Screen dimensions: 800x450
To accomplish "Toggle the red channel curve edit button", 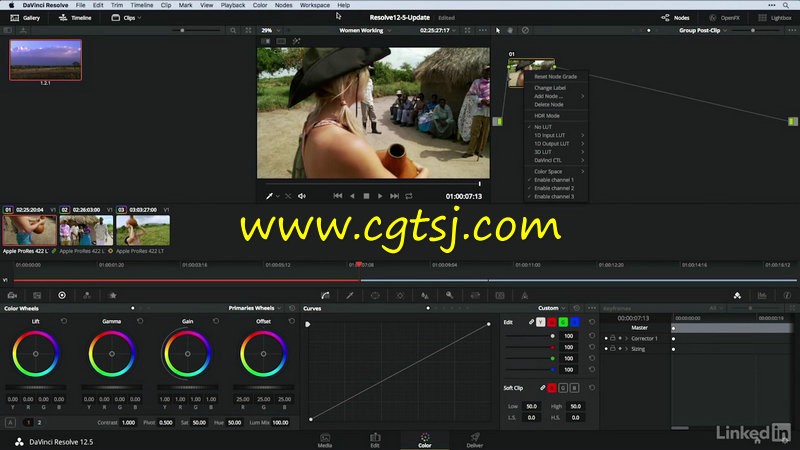I will coord(552,322).
